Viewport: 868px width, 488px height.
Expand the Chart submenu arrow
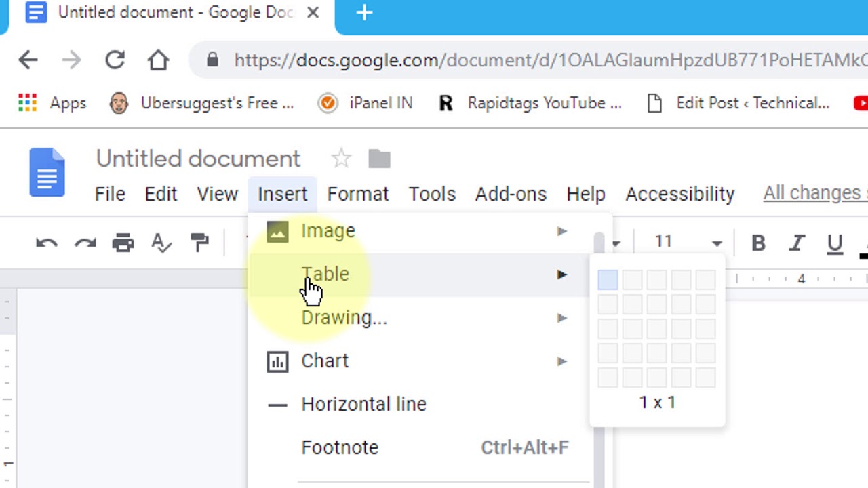pyautogui.click(x=561, y=361)
